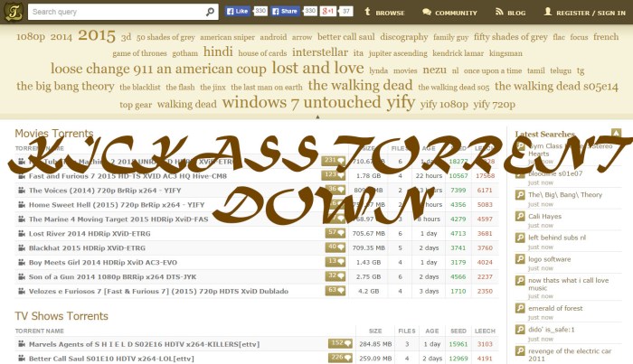Screen dimensions: 633x364
Task: Open the 'windows 7 untouched' tag
Action: (x=301, y=102)
